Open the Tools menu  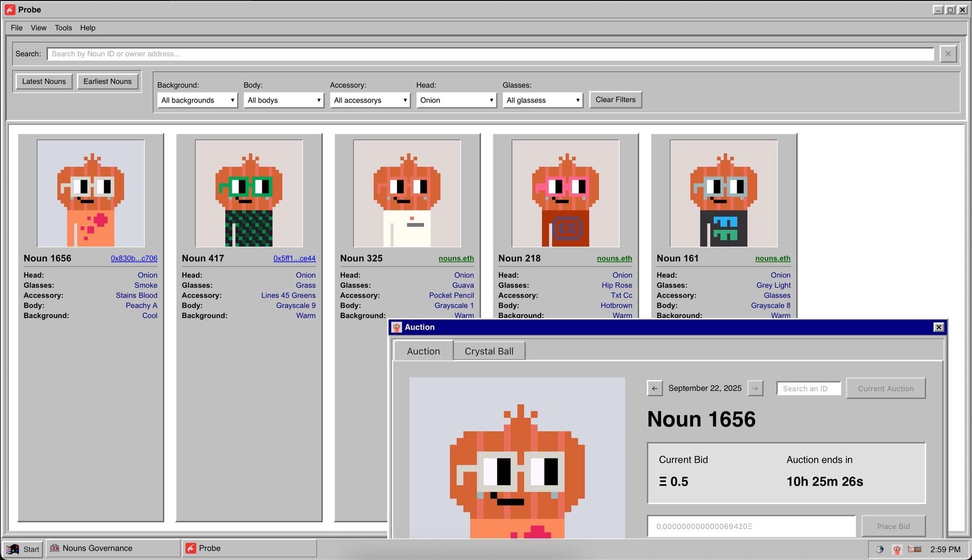tap(63, 28)
